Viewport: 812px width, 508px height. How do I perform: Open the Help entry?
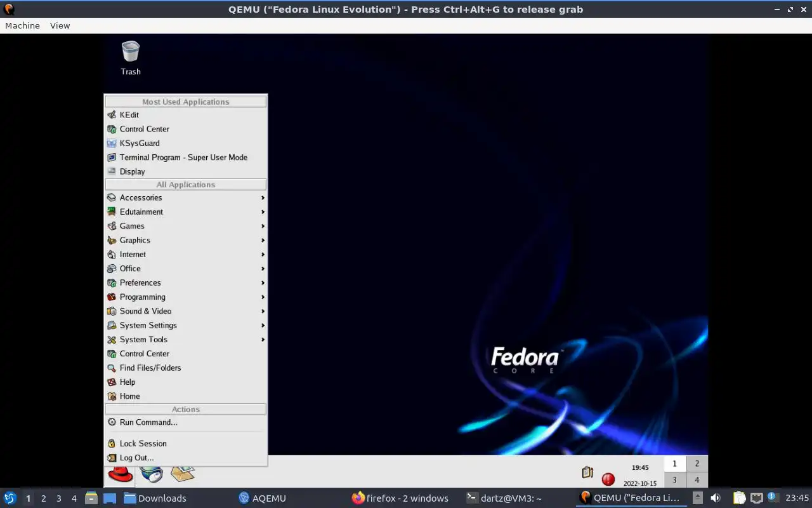click(x=185, y=382)
